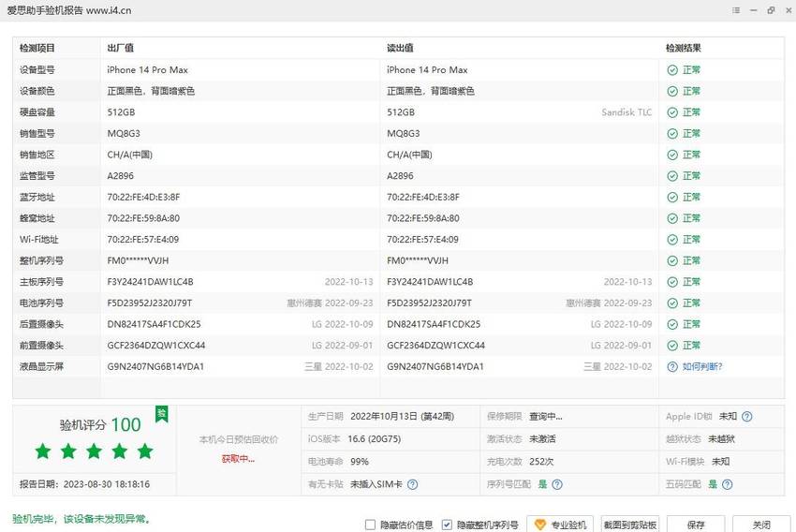Image resolution: width=796 pixels, height=532 pixels.
Task: Click 读出值 cell F5D23952J2320J79T
Action: pos(430,303)
